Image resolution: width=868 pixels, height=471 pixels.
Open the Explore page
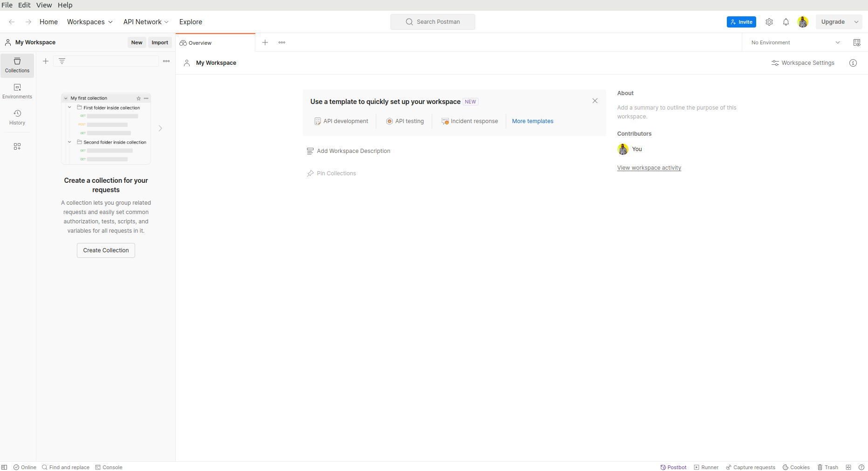point(191,22)
